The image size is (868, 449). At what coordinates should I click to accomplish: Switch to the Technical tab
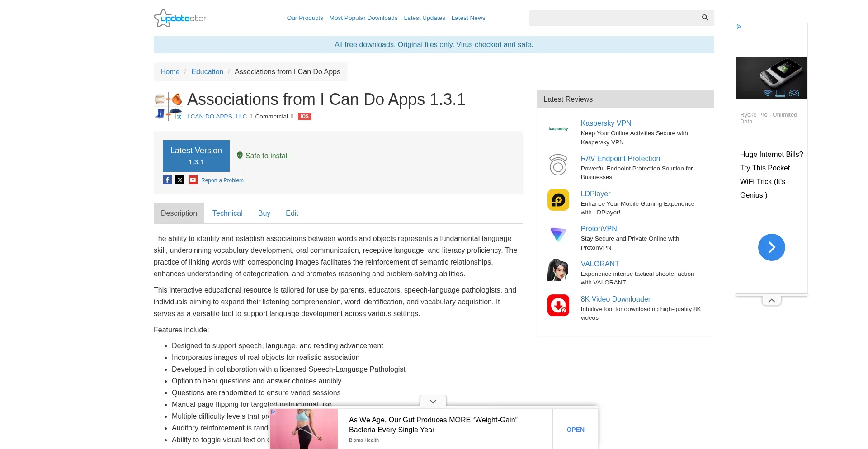(227, 213)
